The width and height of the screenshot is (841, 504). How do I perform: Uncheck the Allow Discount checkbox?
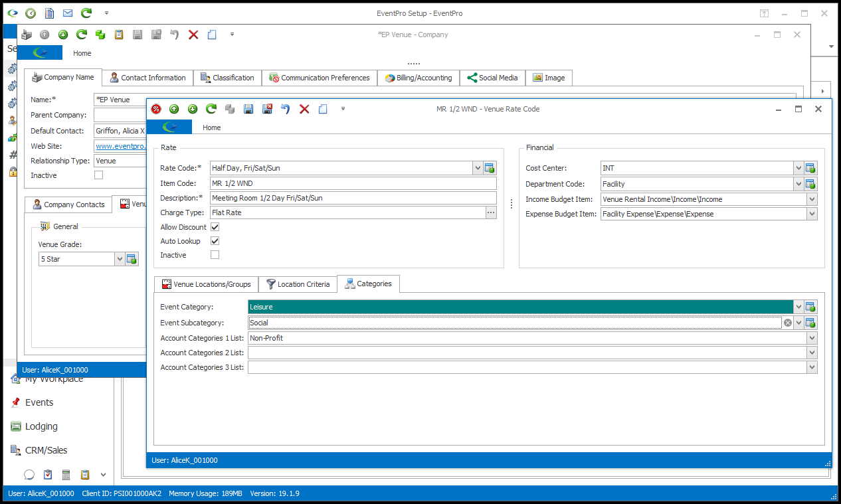point(215,227)
